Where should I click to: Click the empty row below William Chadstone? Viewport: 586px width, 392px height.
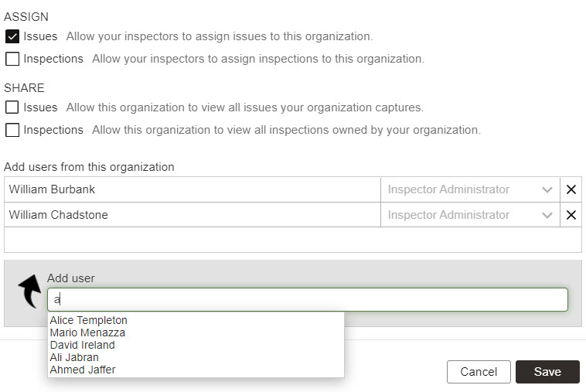pos(292,240)
